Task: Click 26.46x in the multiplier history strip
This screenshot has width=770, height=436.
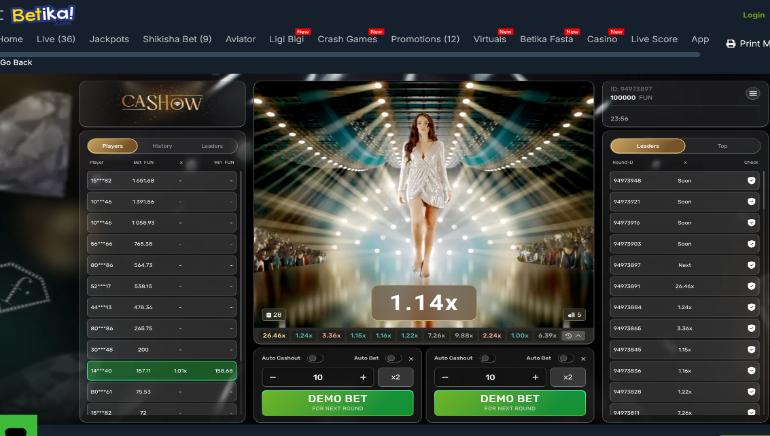Action: 274,335
